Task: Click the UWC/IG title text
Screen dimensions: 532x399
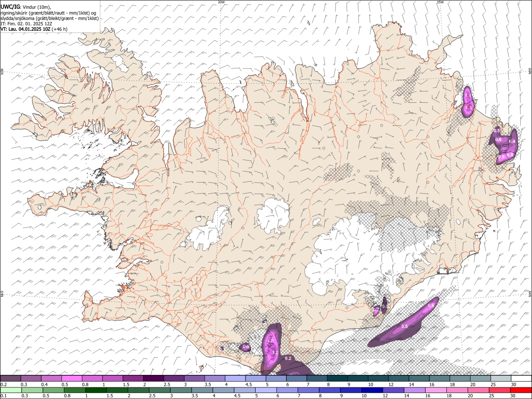Action: (10, 7)
